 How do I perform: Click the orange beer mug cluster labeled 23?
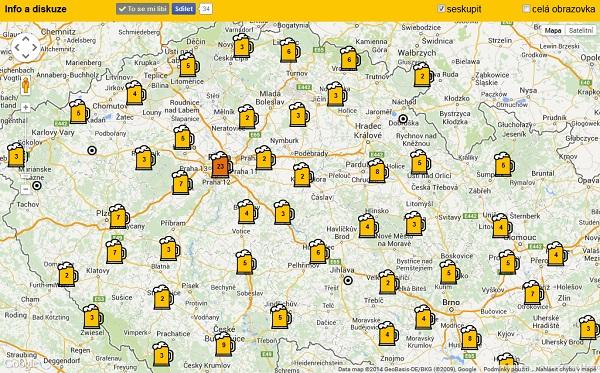click(221, 165)
